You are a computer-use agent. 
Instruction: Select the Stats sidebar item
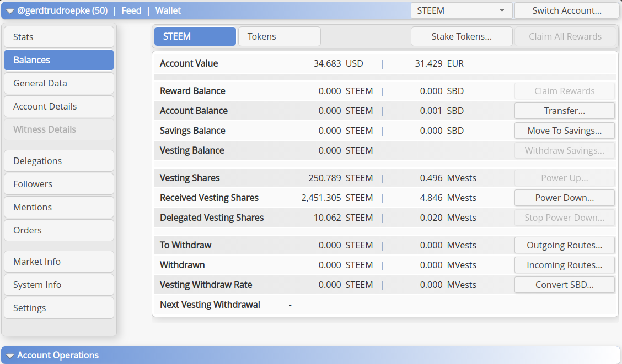pos(59,37)
